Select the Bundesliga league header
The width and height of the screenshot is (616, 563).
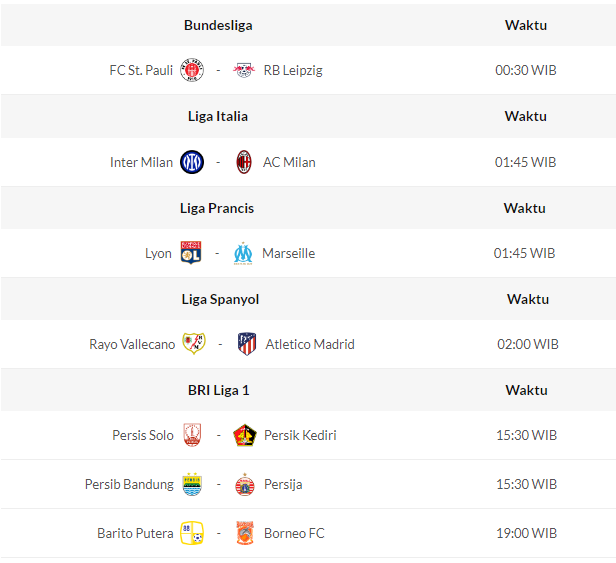[217, 25]
